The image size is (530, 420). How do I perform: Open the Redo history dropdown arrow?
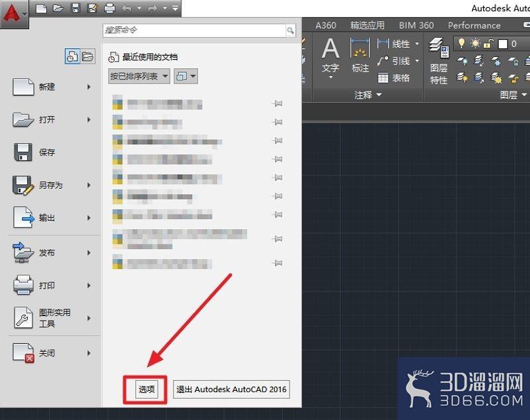coord(164,8)
